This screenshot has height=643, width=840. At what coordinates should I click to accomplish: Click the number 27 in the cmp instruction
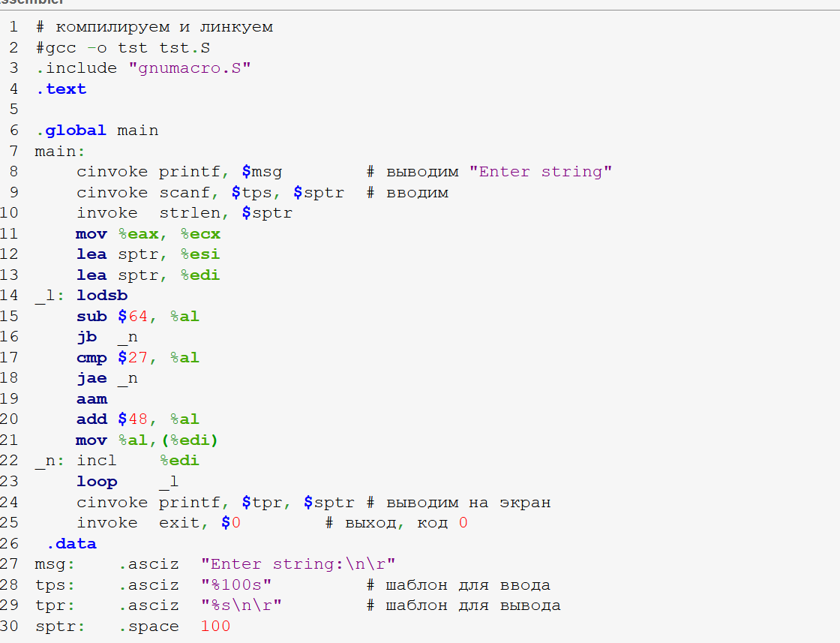(x=138, y=358)
